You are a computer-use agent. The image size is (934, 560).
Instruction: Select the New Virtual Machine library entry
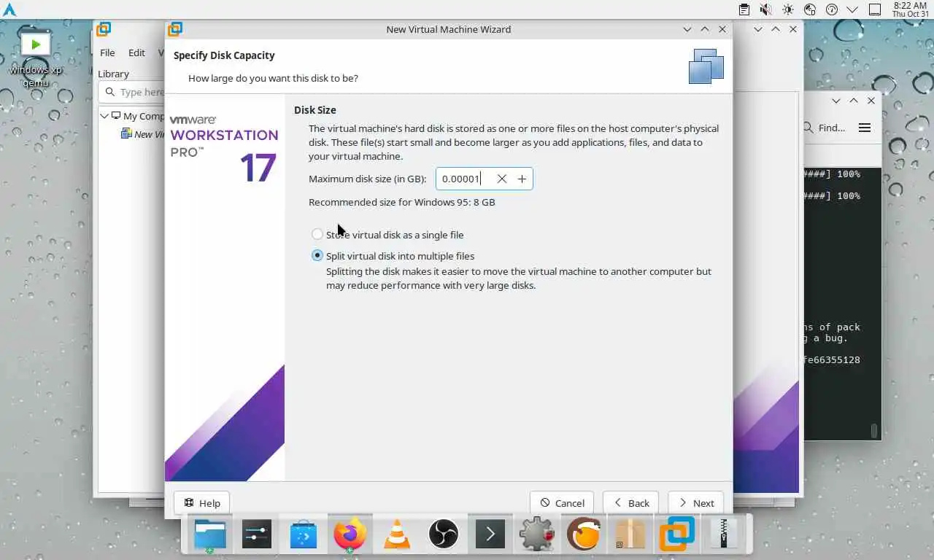(x=143, y=134)
